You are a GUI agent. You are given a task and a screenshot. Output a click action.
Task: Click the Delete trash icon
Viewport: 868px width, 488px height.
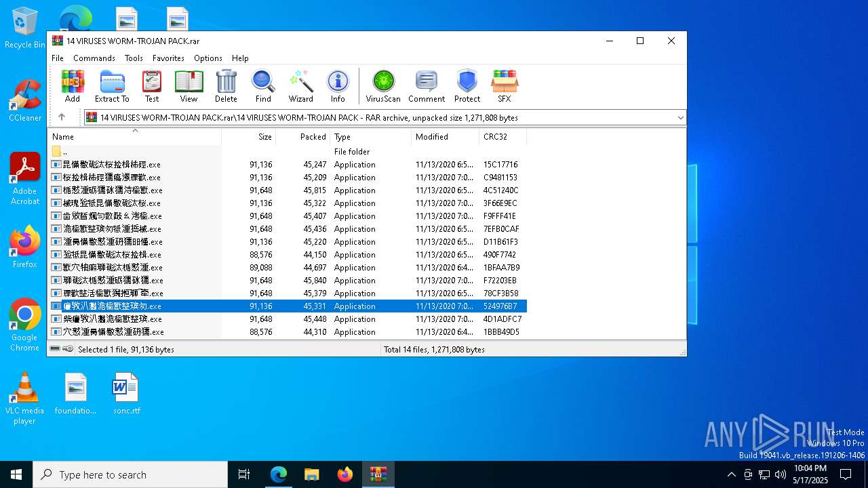click(226, 86)
